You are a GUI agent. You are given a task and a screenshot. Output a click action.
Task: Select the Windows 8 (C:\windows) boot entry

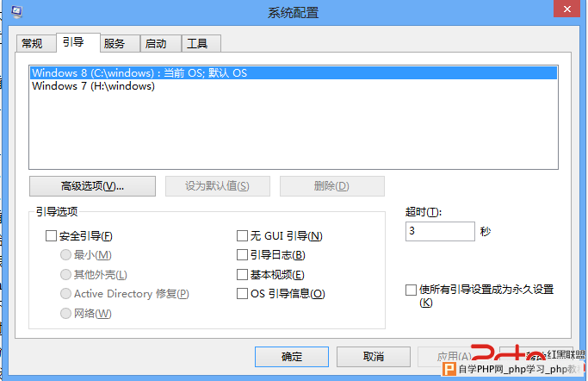click(293, 72)
